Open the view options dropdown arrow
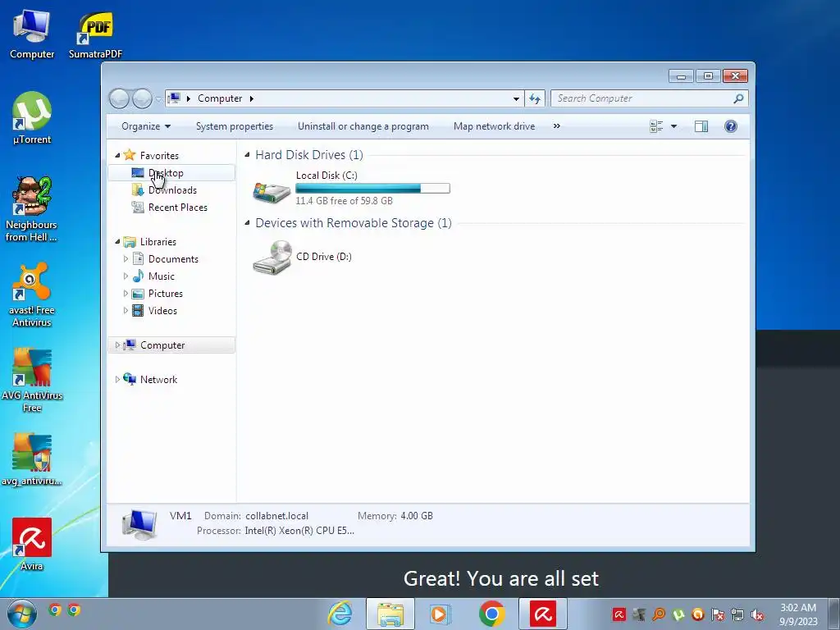Image resolution: width=840 pixels, height=630 pixels. (674, 126)
